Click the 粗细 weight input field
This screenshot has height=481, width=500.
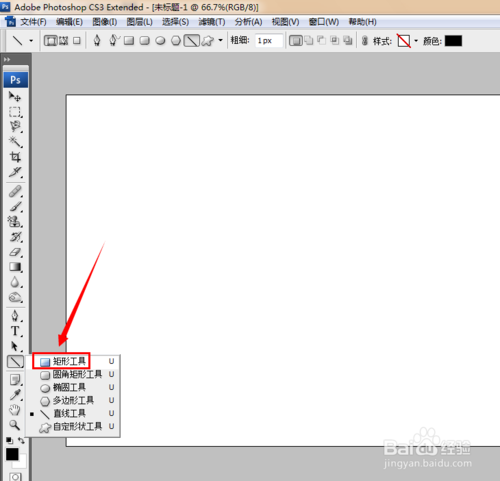pos(269,41)
